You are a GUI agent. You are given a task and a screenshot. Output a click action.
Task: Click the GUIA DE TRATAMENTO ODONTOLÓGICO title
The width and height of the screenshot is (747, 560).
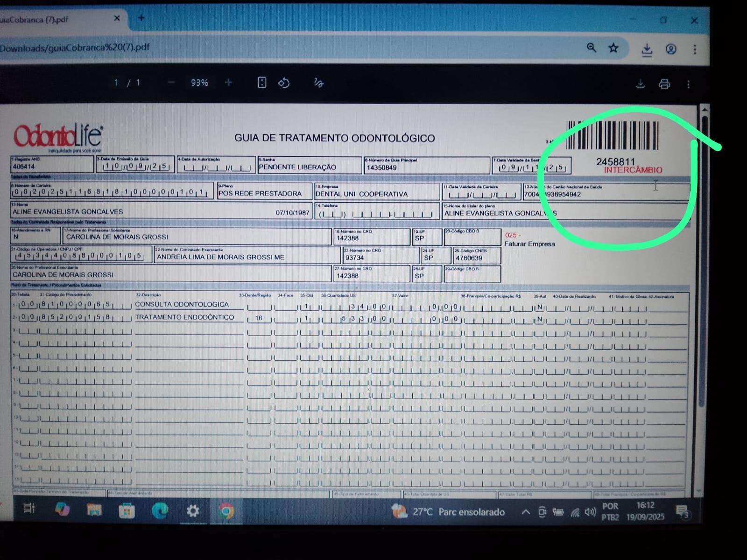pyautogui.click(x=334, y=138)
